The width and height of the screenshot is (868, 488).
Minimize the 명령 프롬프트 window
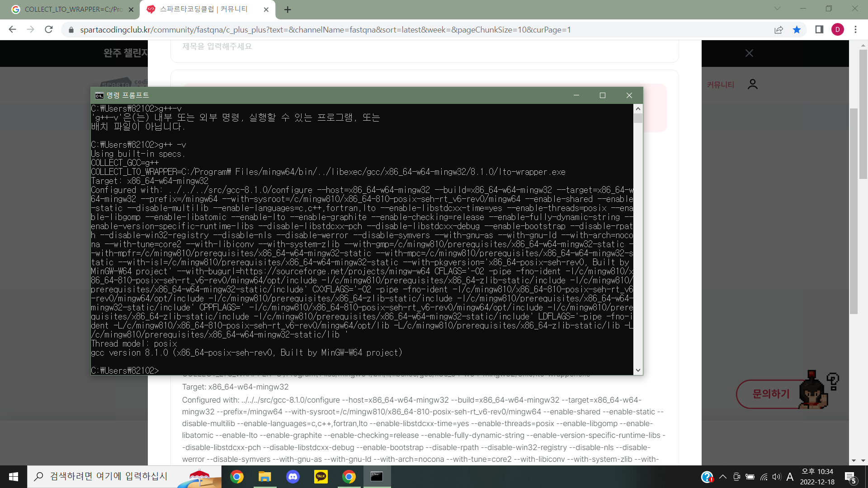[576, 95]
